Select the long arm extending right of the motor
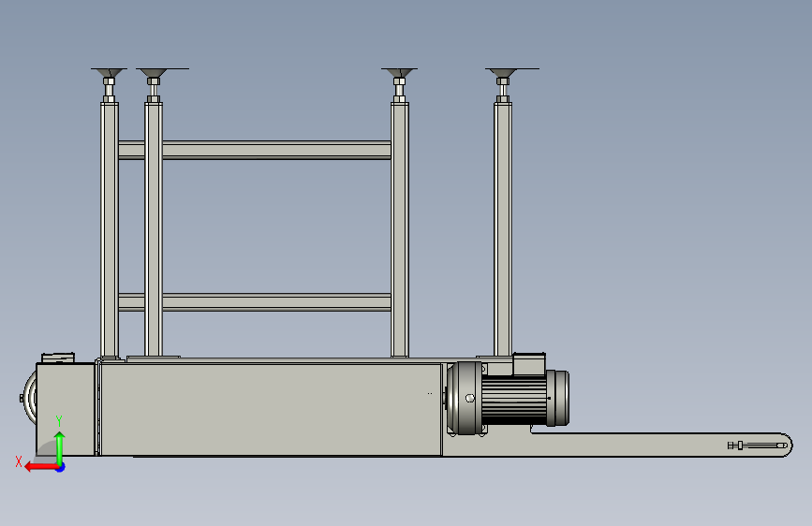 coord(660,445)
